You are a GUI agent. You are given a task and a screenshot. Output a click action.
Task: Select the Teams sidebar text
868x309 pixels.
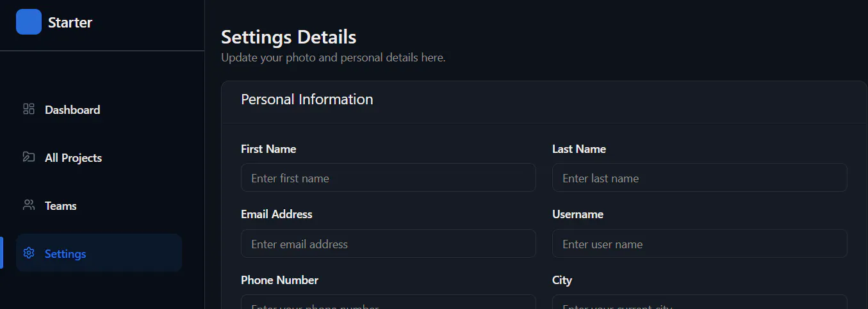pyautogui.click(x=61, y=206)
